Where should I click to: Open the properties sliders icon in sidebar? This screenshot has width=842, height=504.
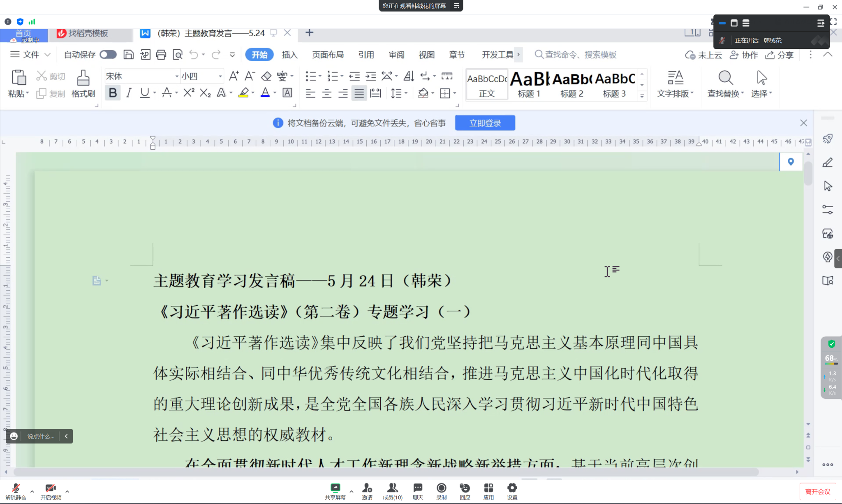[x=828, y=210]
